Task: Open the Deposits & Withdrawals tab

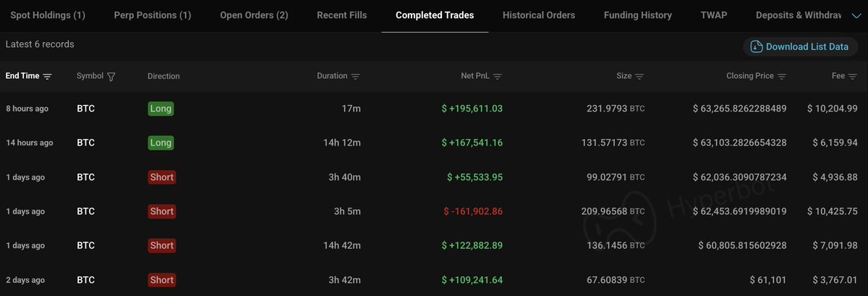Action: click(799, 15)
